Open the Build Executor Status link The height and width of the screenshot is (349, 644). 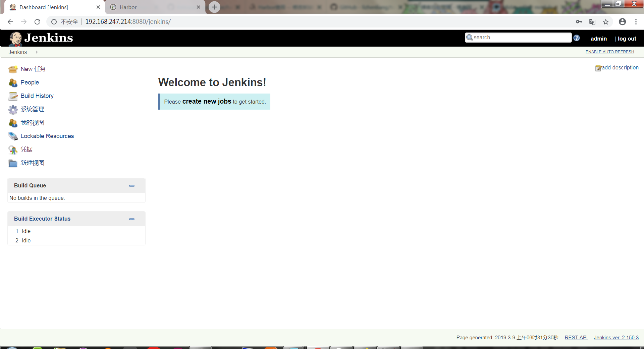[x=42, y=219]
